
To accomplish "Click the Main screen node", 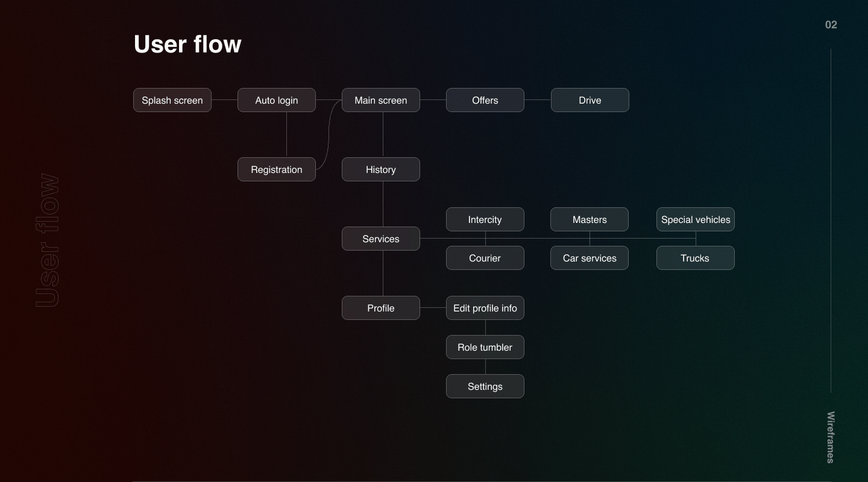I will tap(381, 100).
